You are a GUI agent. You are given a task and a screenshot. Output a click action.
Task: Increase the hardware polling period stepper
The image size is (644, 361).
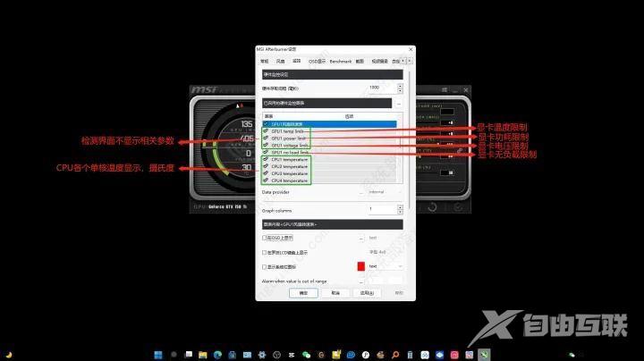(x=400, y=86)
